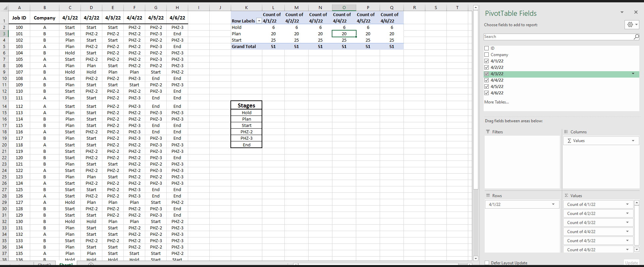
Task: Open the Values item dropdown in Columns area
Action: pyautogui.click(x=633, y=141)
